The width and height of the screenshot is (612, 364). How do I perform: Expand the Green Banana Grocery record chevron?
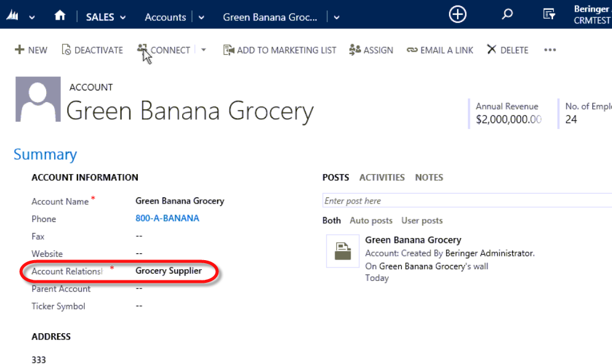tap(336, 17)
